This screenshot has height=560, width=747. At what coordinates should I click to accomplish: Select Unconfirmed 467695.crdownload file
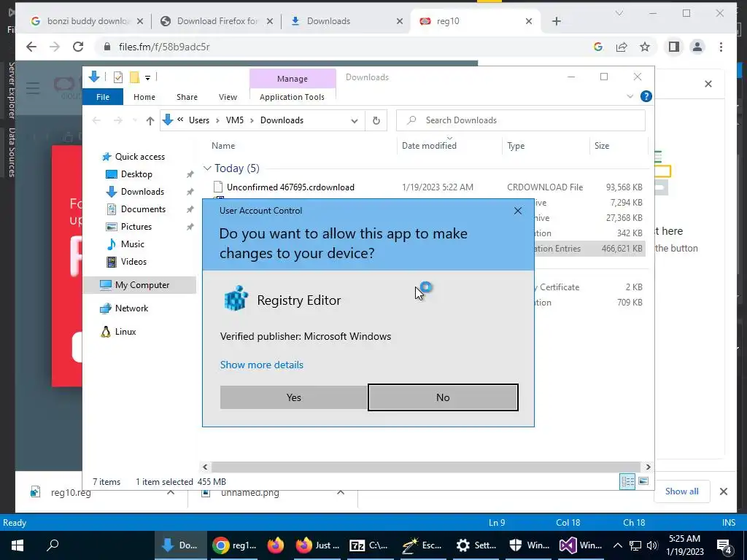tap(290, 187)
